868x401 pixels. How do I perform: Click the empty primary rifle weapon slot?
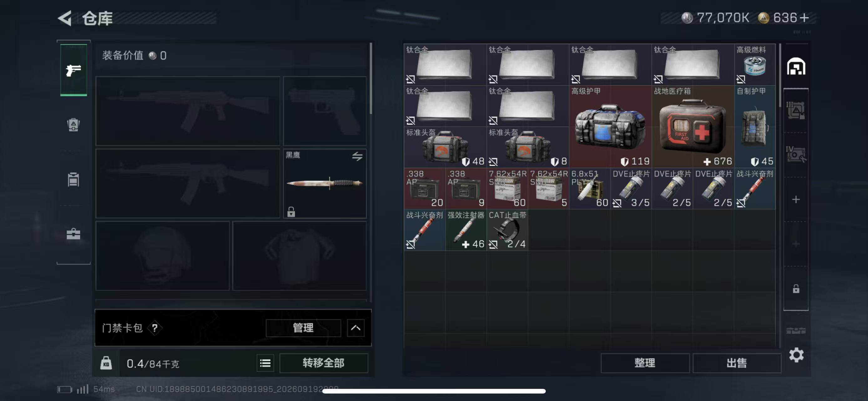click(188, 111)
